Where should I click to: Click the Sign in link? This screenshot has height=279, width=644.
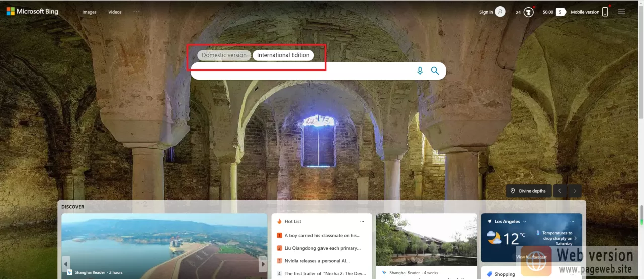point(486,12)
